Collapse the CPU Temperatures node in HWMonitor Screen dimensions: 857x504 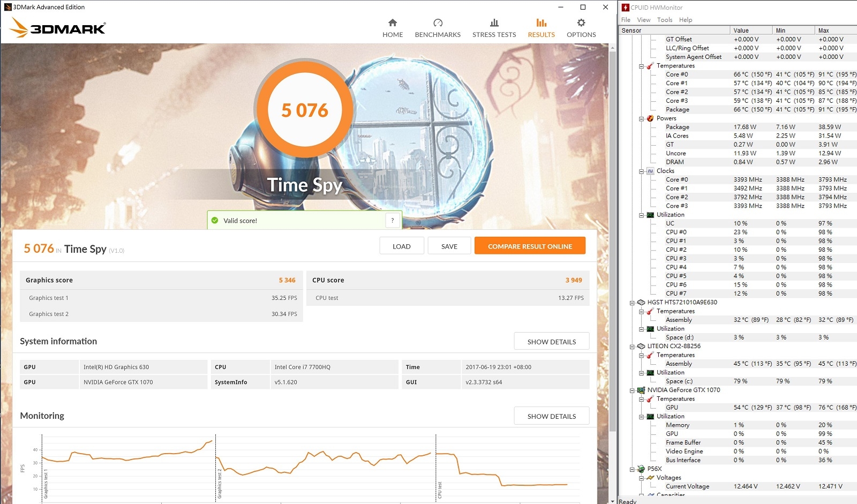pos(641,66)
